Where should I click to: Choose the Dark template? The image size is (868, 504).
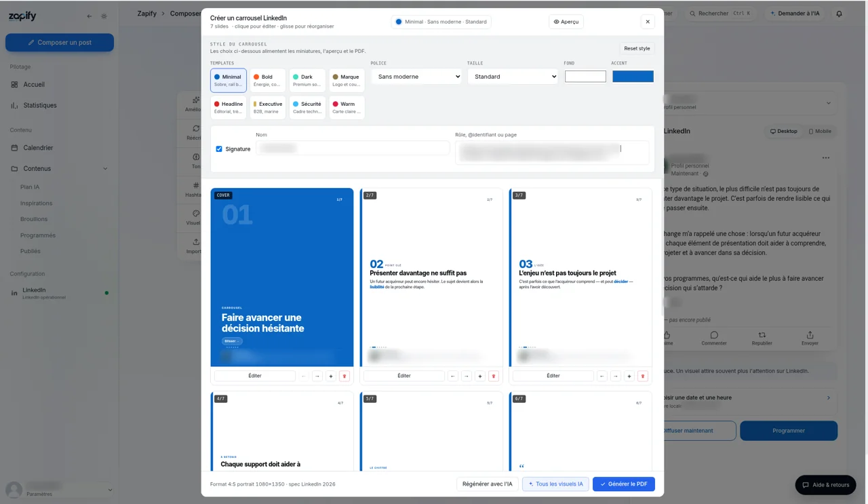tap(307, 80)
